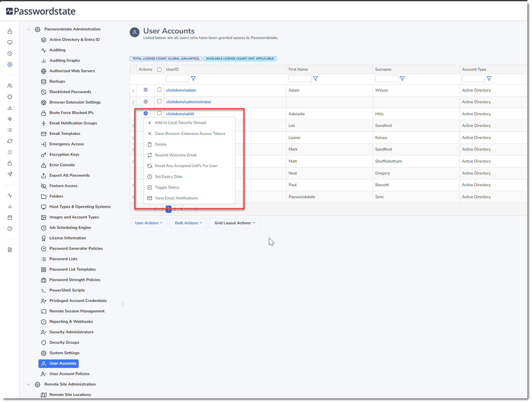532x403 pixels.
Task: Open the Bulk Actions dropdown
Action: click(x=188, y=223)
